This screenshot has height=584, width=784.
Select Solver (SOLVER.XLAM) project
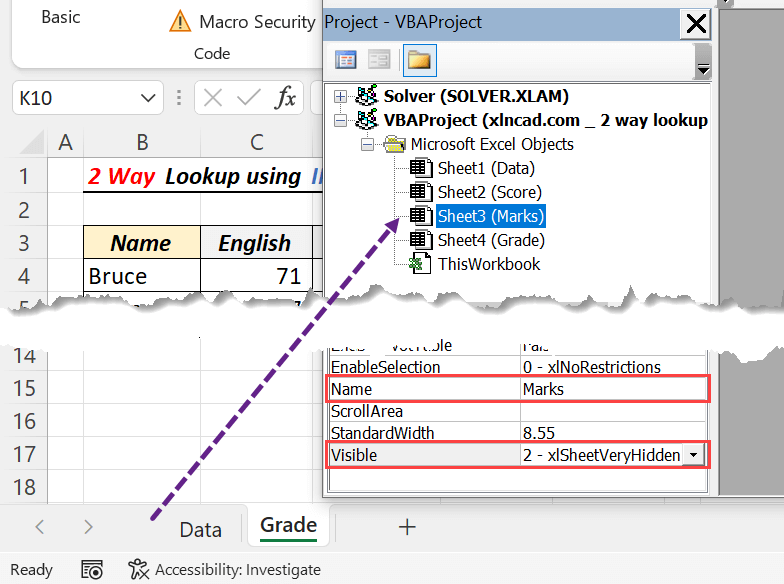click(x=476, y=96)
